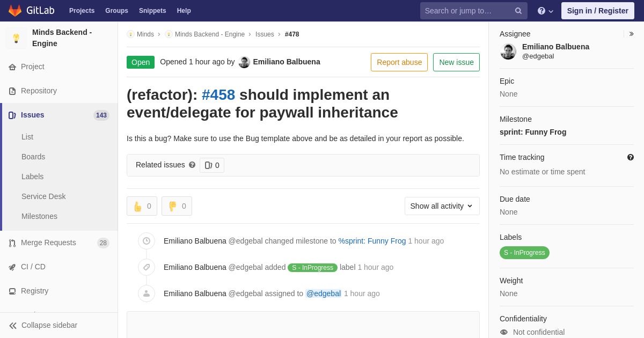644x338 pixels.
Task: Click the @edgebal mention link
Action: [x=324, y=293]
